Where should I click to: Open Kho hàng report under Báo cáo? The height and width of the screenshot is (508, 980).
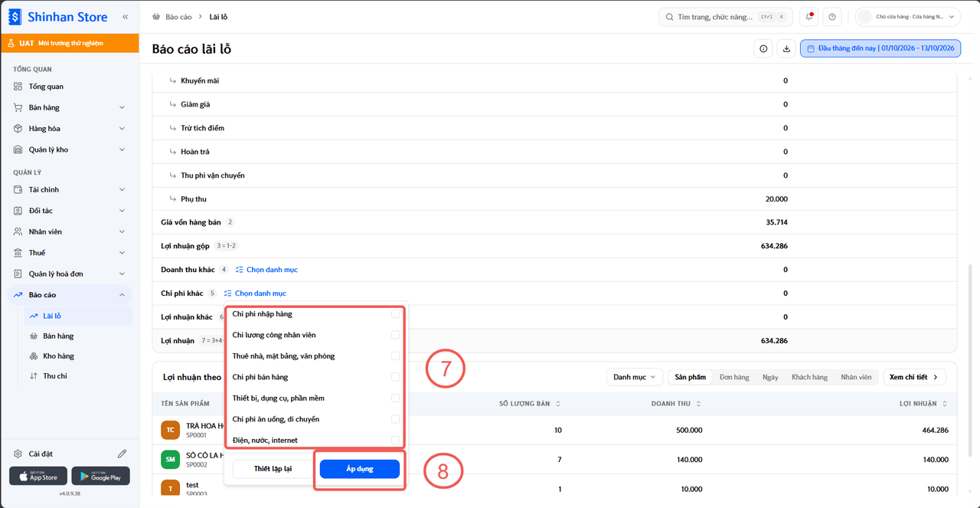click(x=77, y=356)
